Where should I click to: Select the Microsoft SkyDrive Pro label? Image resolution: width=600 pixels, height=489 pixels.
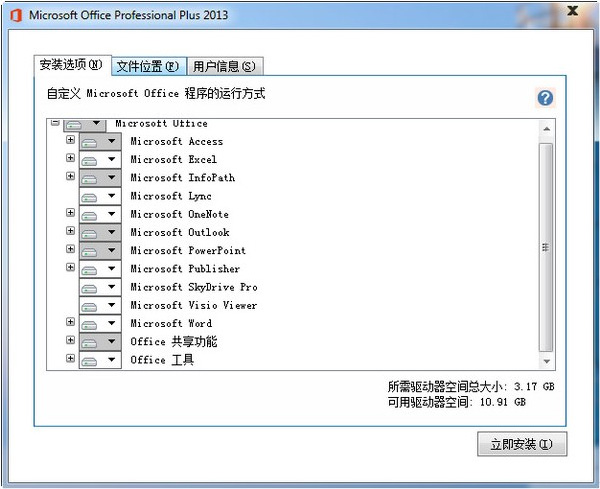coord(194,287)
